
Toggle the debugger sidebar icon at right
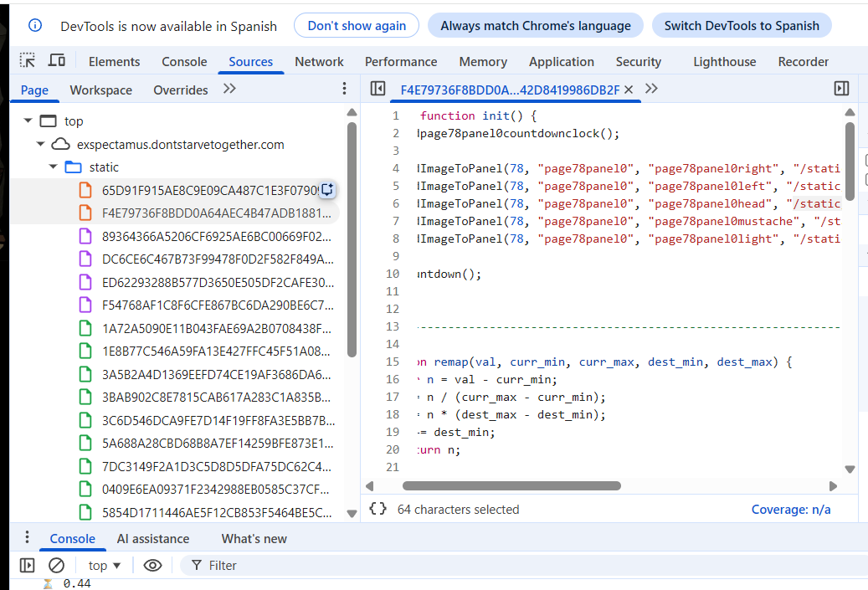tap(841, 89)
